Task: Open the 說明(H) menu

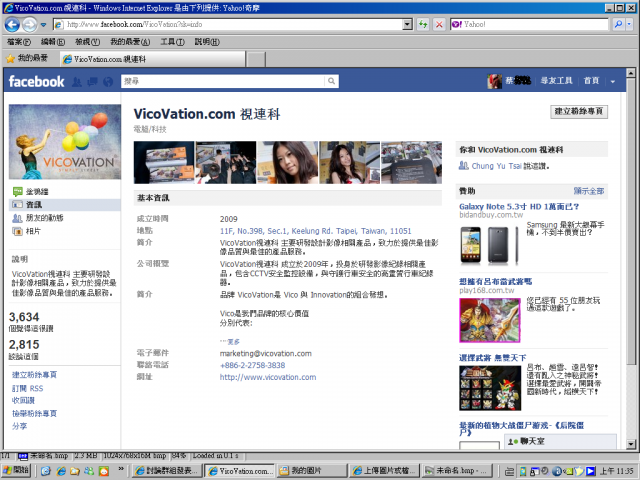Action: tap(207, 42)
